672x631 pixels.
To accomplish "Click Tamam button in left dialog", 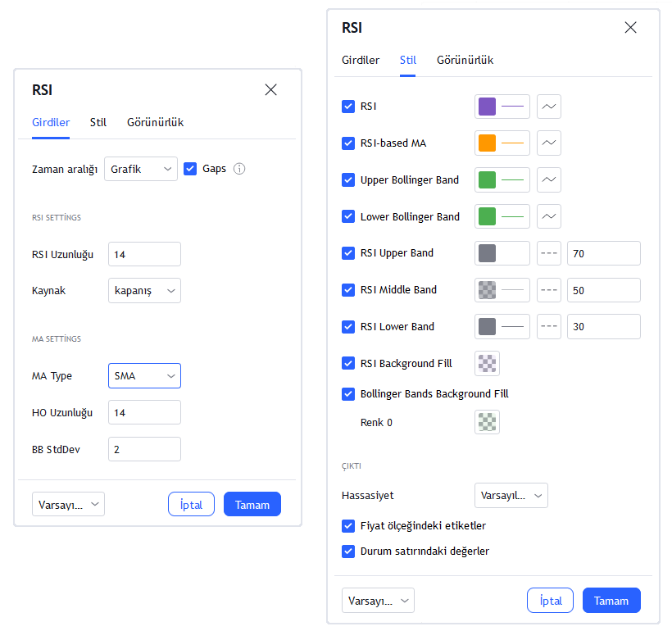I will click(252, 505).
